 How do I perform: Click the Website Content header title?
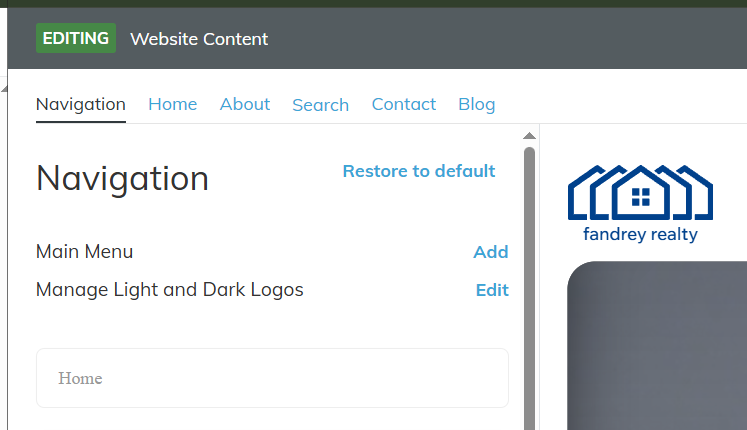pos(199,39)
